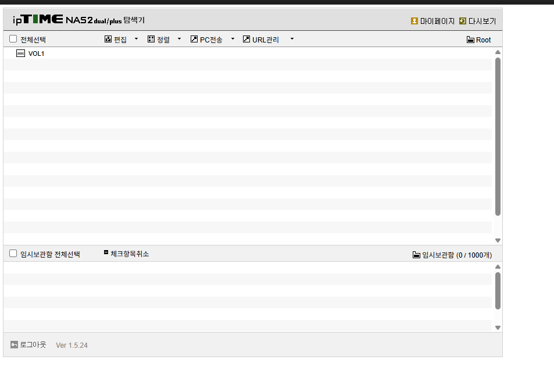
Task: Expand the 편집 dropdown arrow
Action: [137, 39]
